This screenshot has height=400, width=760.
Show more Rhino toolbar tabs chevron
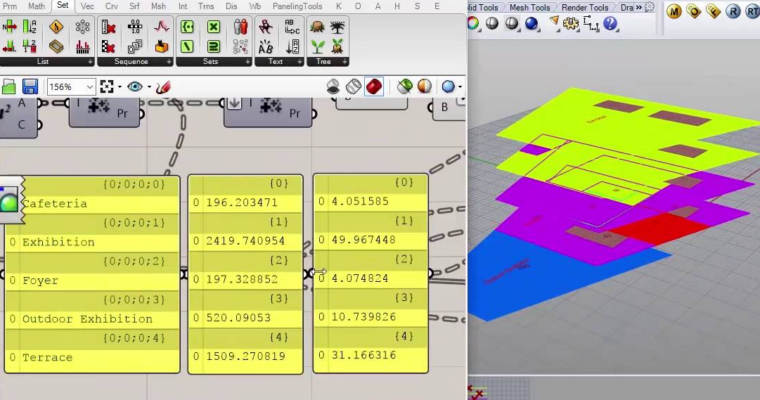[x=639, y=7]
